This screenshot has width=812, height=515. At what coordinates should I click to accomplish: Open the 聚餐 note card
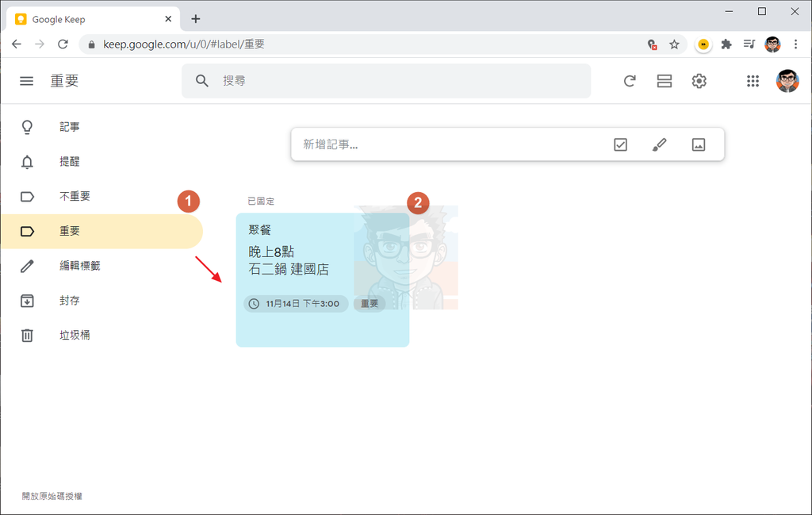tap(323, 280)
